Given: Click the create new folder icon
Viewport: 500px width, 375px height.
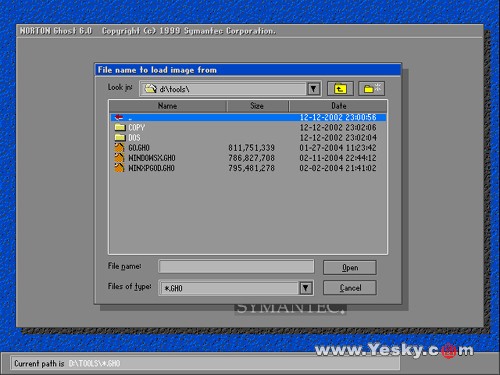Looking at the screenshot, I should pos(372,89).
